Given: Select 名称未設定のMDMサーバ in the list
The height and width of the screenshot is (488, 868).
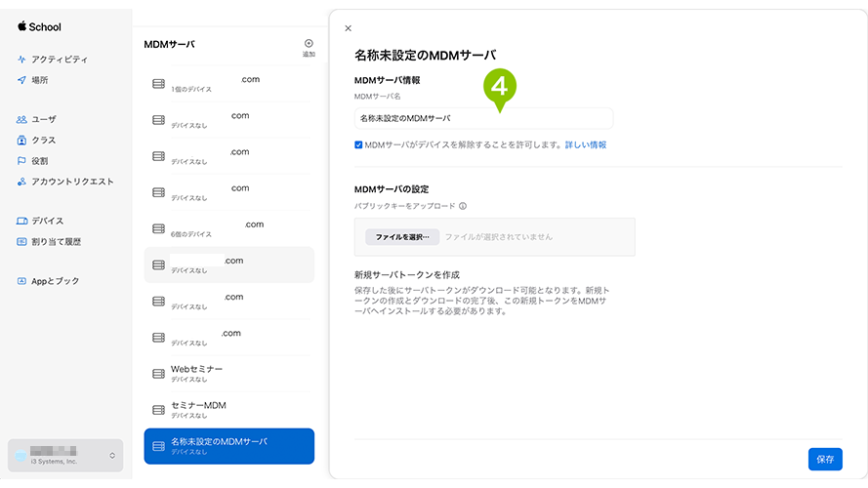Looking at the screenshot, I should [229, 446].
